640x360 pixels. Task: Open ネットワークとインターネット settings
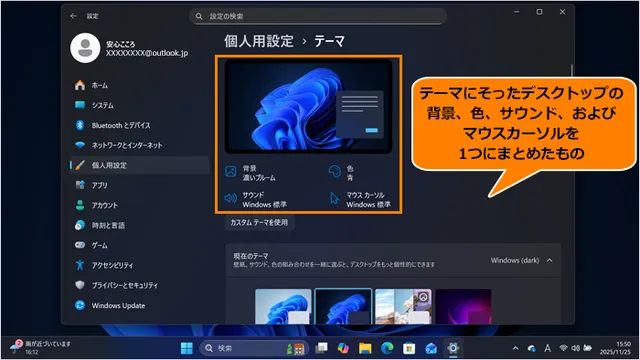pos(139,145)
